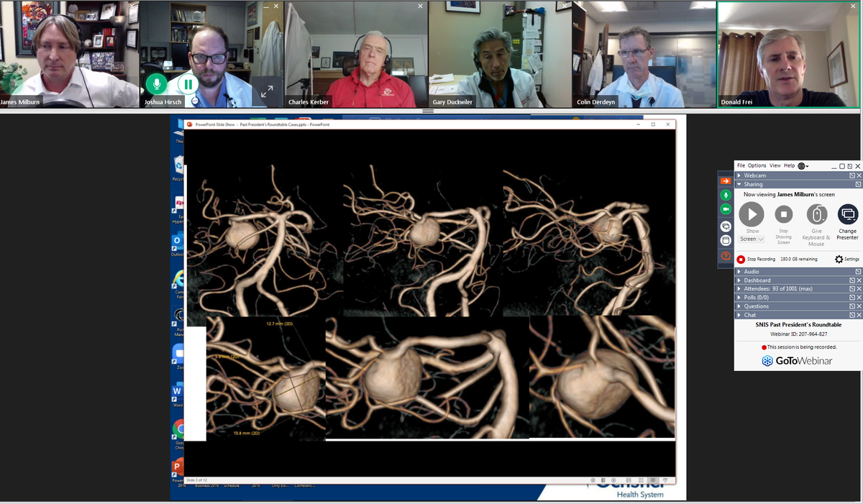
Task: Close the Chat pane
Action: (x=859, y=315)
